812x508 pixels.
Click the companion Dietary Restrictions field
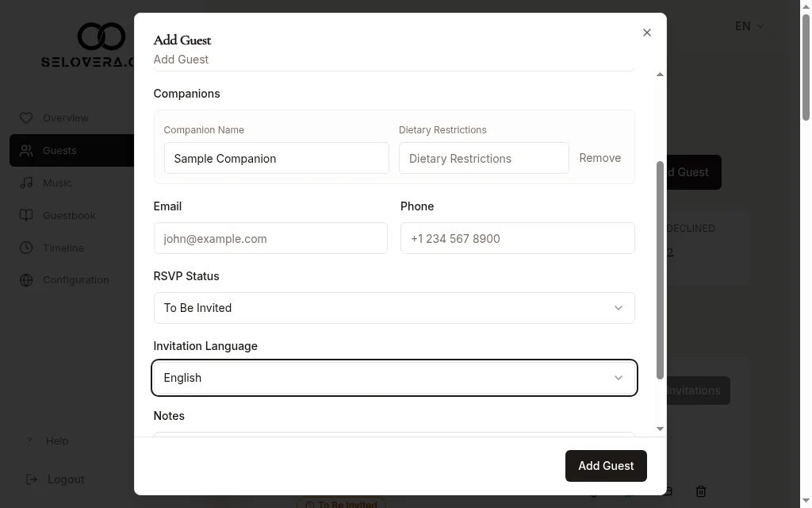484,158
